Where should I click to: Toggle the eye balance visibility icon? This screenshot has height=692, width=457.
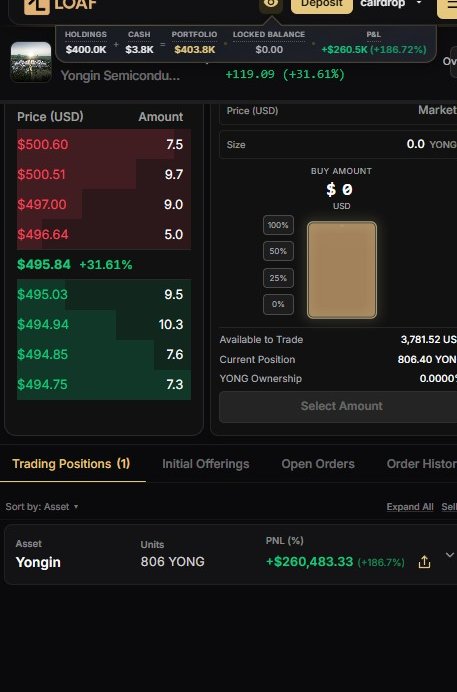270,4
